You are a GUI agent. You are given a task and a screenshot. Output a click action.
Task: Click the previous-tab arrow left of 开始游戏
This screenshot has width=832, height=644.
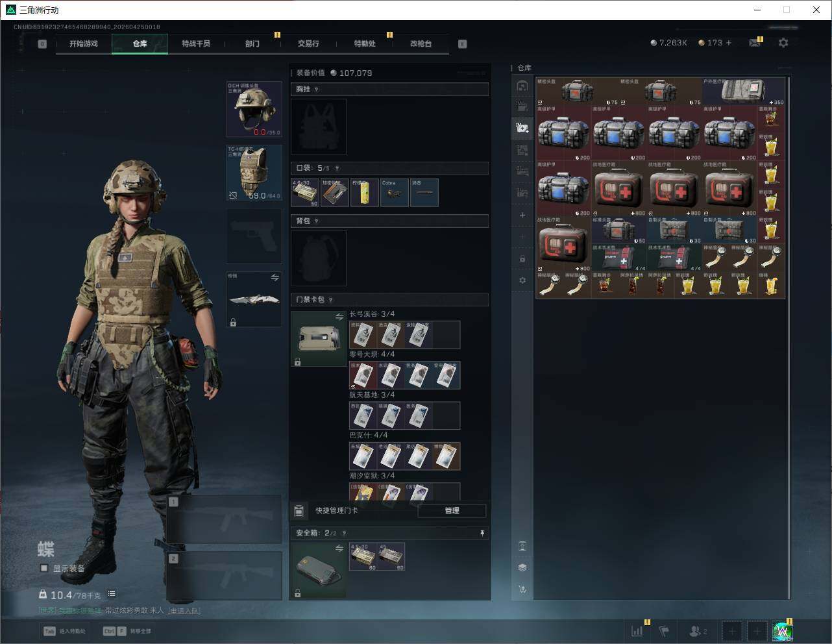tap(42, 44)
